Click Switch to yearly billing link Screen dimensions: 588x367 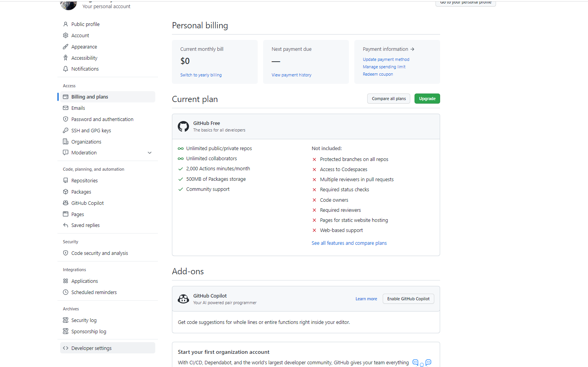pyautogui.click(x=201, y=75)
